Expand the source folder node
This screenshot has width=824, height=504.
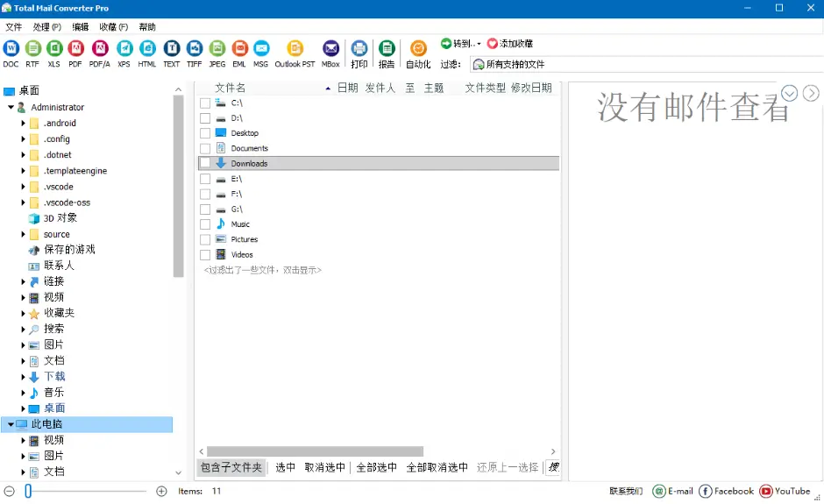23,234
